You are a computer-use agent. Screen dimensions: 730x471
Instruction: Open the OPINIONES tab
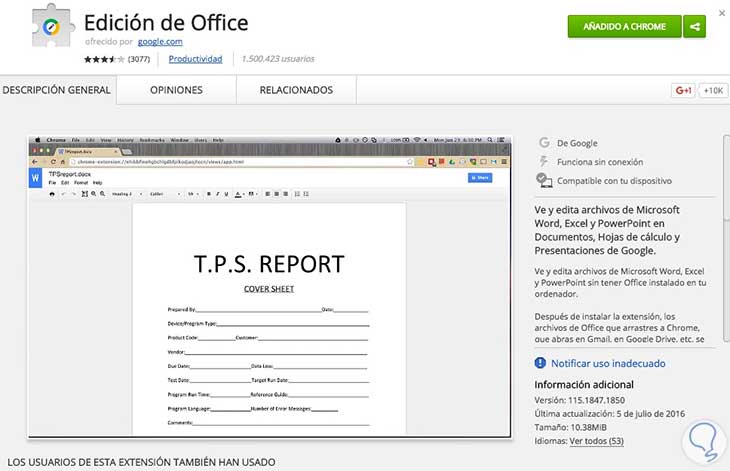[x=176, y=90]
